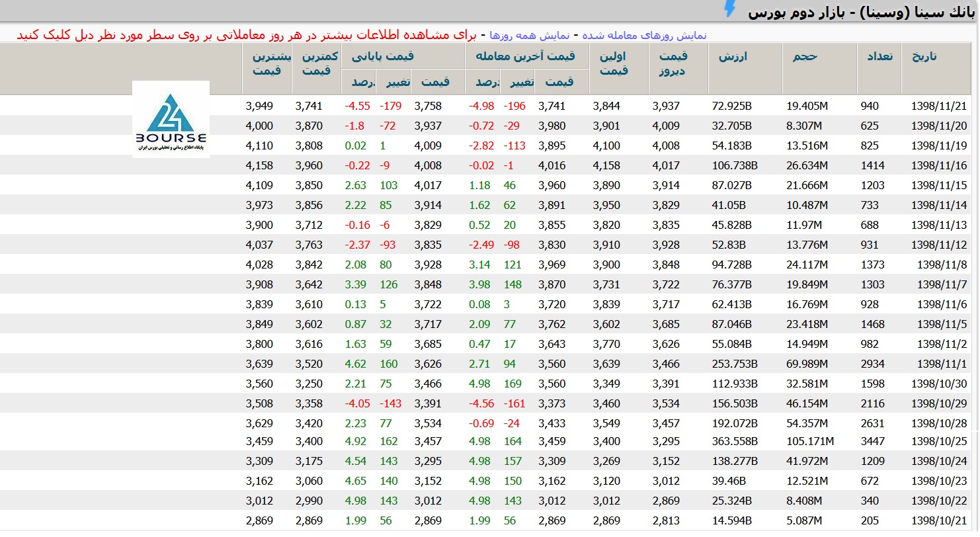980x537 pixels.
Task: Open the 'نمایش روزهای معامله شده' link
Action: [x=643, y=35]
